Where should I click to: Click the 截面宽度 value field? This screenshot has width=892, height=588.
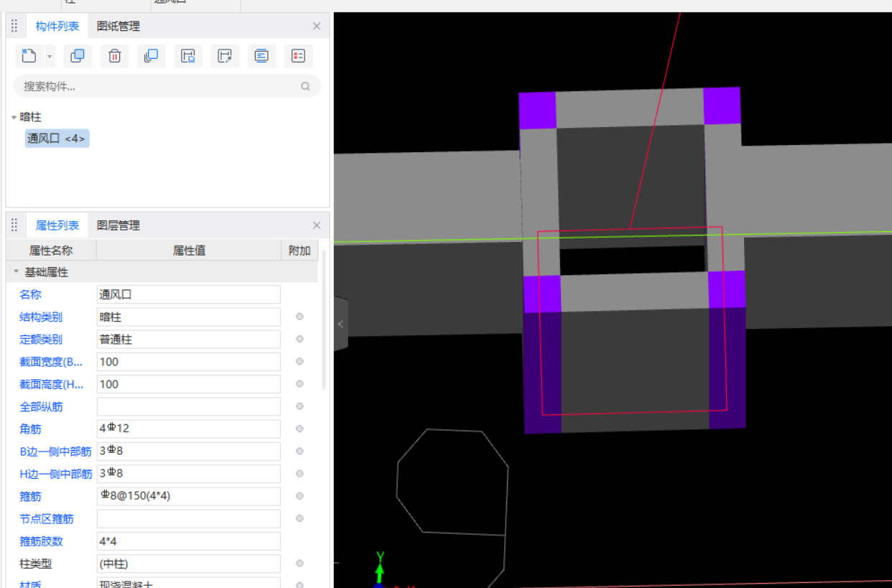coord(189,362)
